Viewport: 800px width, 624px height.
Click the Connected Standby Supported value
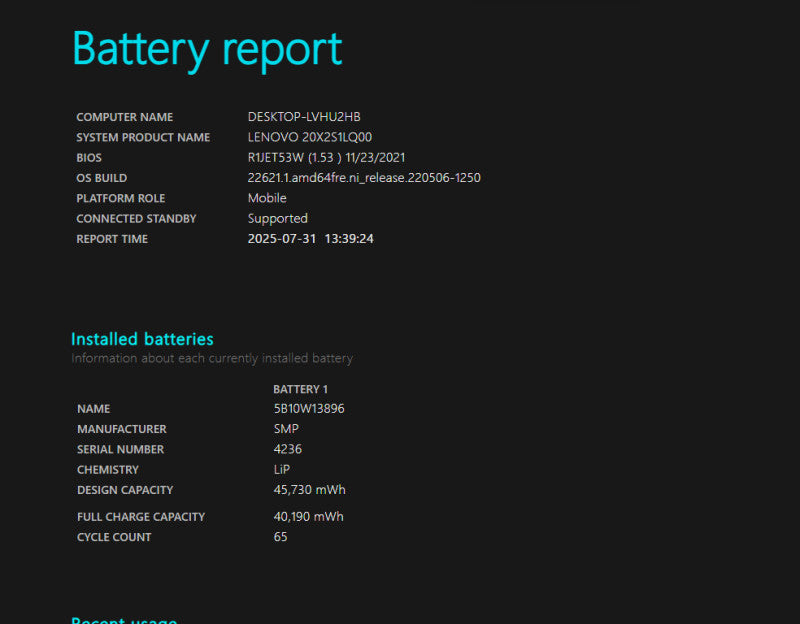(278, 218)
